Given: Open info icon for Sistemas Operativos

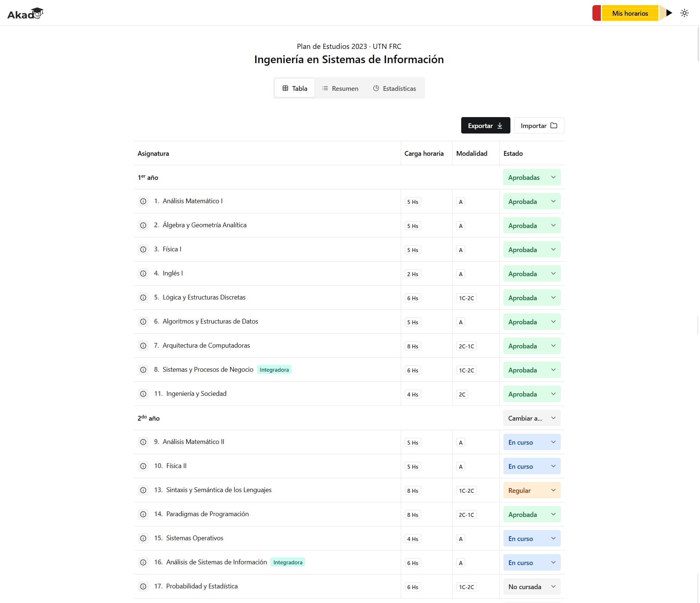Looking at the screenshot, I should click(143, 538).
